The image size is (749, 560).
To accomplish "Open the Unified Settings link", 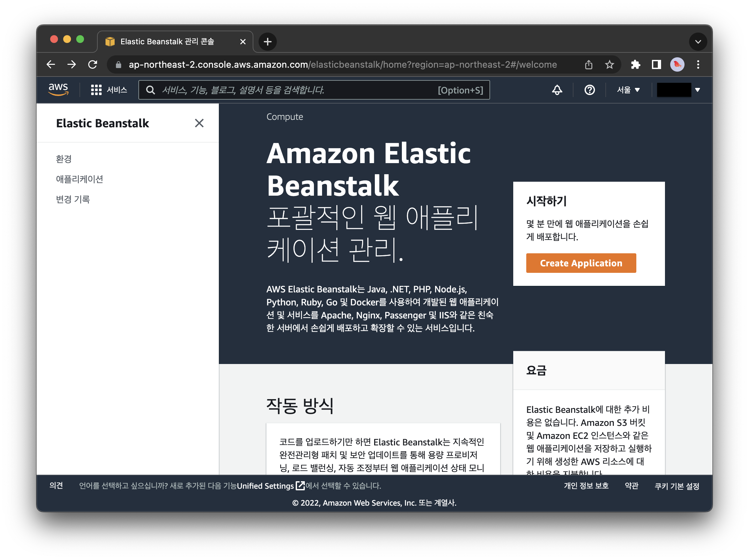I will point(266,486).
